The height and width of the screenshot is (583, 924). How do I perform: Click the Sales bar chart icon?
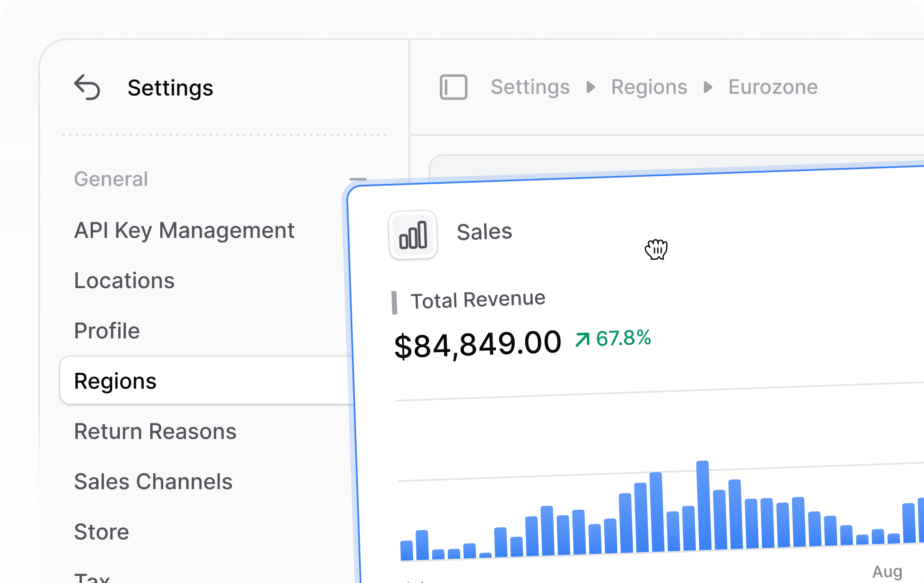tap(413, 235)
